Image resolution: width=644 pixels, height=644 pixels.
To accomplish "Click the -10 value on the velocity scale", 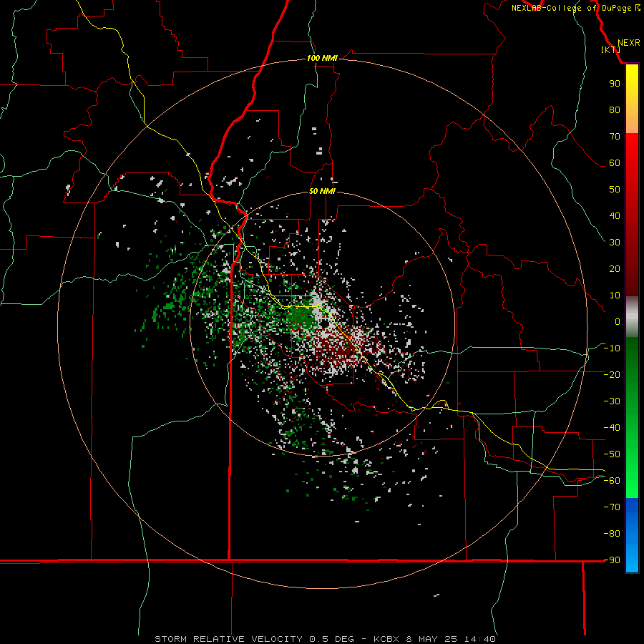I will (612, 348).
